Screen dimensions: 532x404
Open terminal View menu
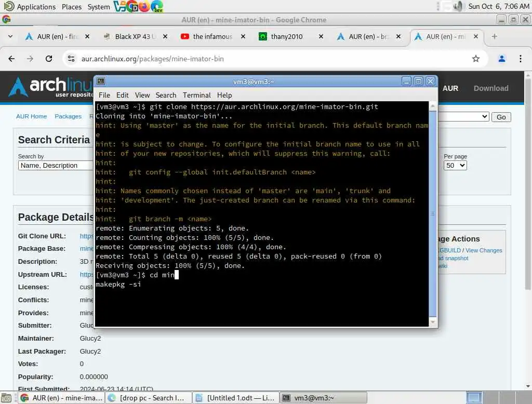[x=142, y=95]
